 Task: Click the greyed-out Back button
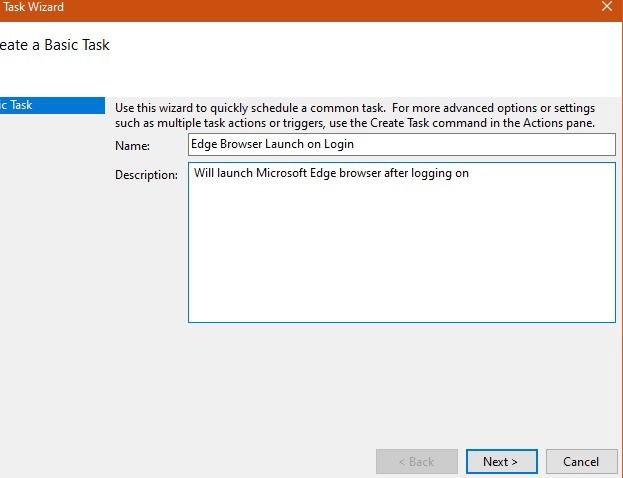pos(416,461)
